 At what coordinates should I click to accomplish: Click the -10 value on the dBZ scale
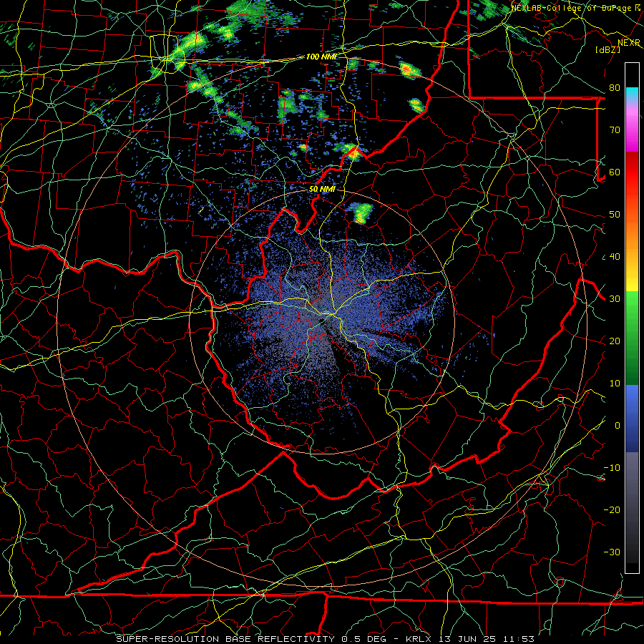point(612,468)
